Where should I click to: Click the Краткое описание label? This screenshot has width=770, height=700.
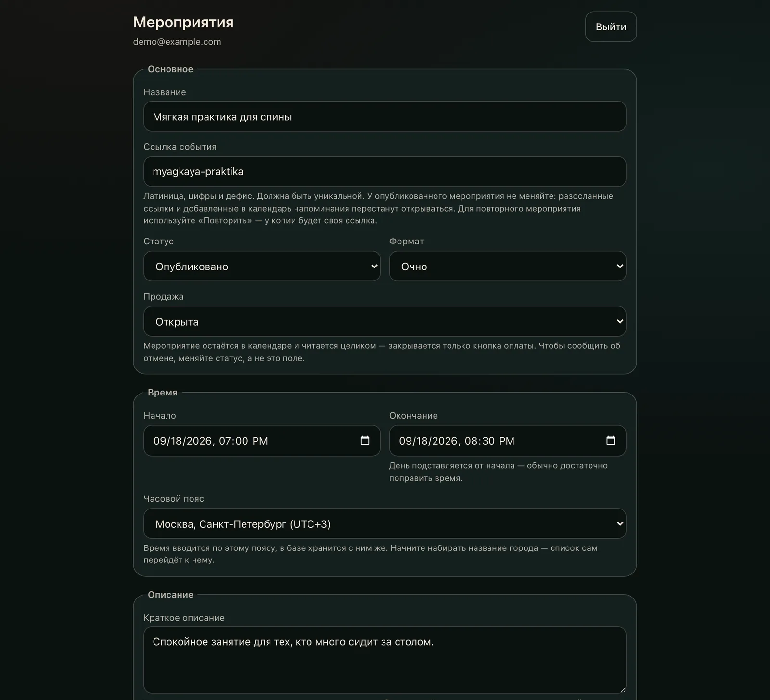[184, 618]
